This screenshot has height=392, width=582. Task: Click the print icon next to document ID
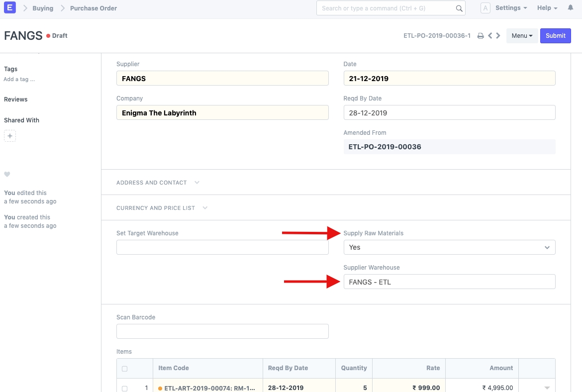(481, 36)
